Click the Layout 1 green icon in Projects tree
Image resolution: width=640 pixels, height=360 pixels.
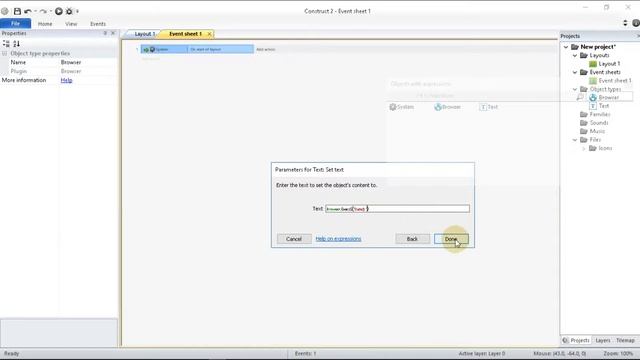click(593, 64)
